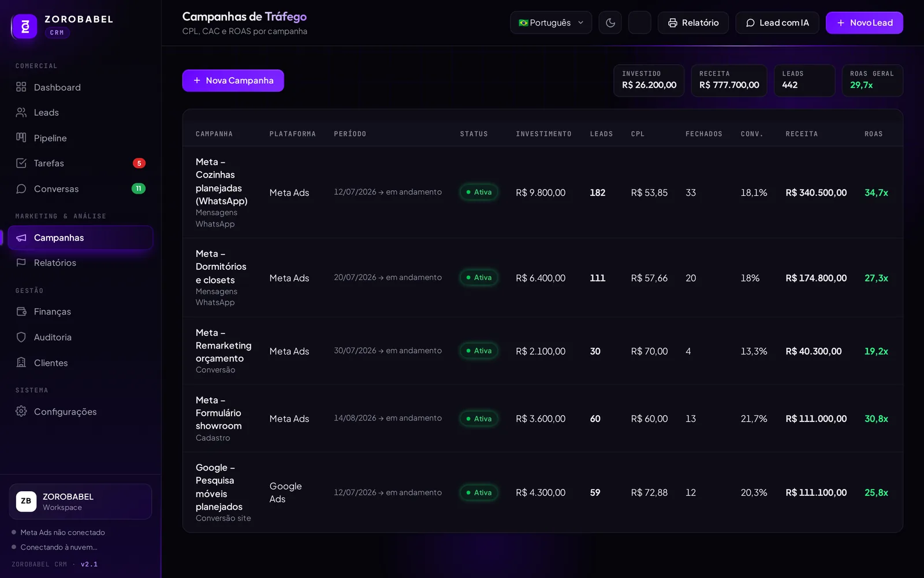924x578 pixels.
Task: Click the LEADS 442 summary card
Action: [x=804, y=80]
